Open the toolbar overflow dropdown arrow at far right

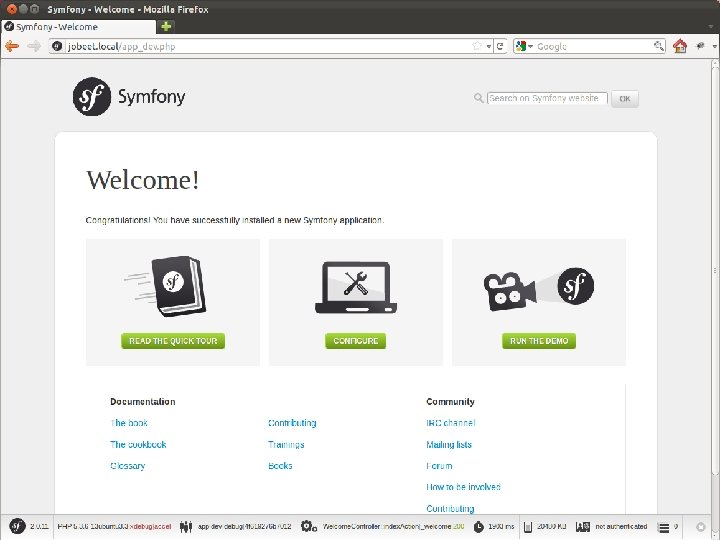(x=714, y=46)
